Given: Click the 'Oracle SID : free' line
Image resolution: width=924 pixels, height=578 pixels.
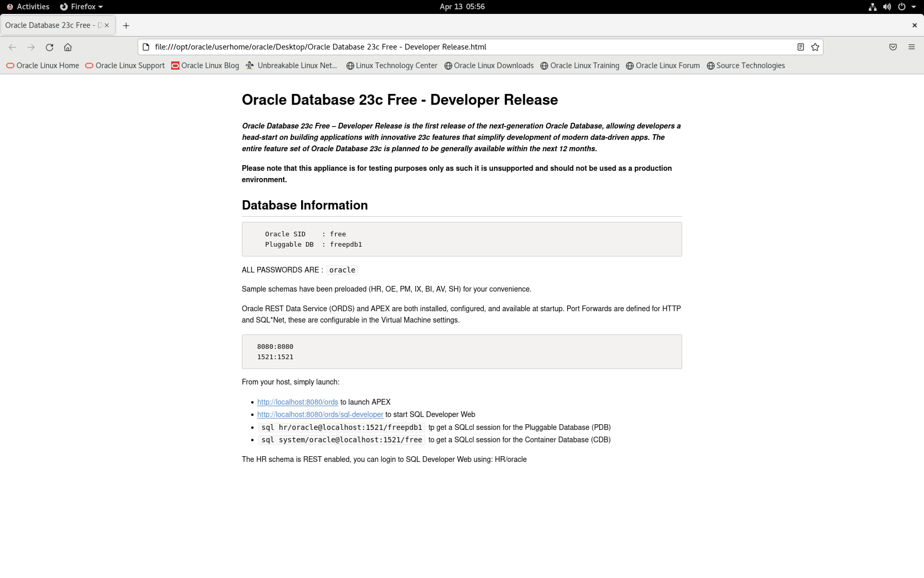Looking at the screenshot, I should pos(306,234).
